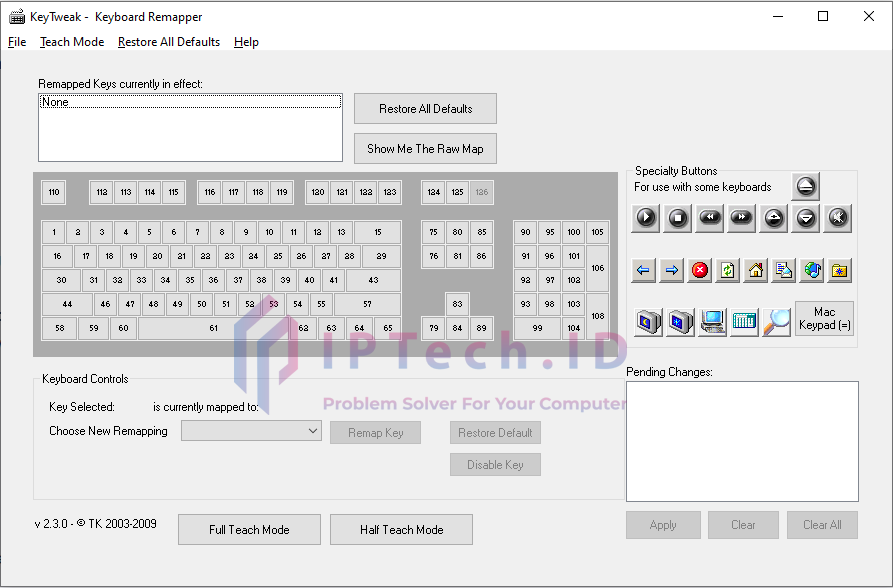Image resolution: width=893 pixels, height=588 pixels.
Task: Select the Next Track specialty button
Action: click(742, 218)
